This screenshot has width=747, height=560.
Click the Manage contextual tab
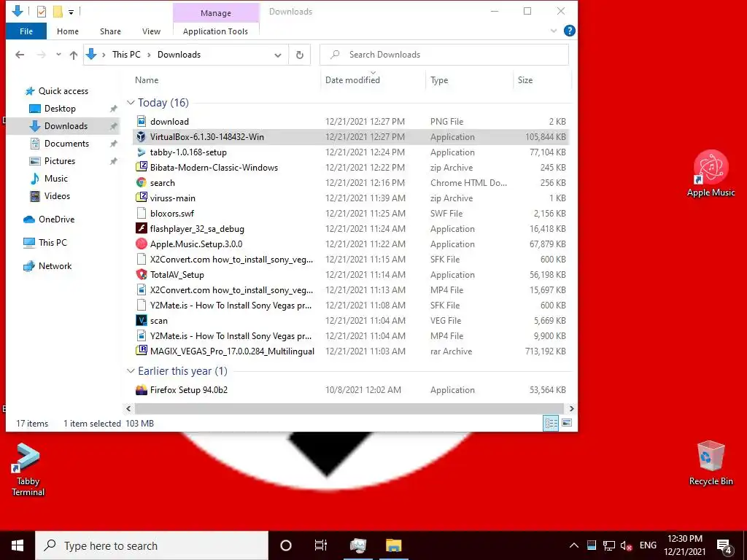pyautogui.click(x=216, y=13)
